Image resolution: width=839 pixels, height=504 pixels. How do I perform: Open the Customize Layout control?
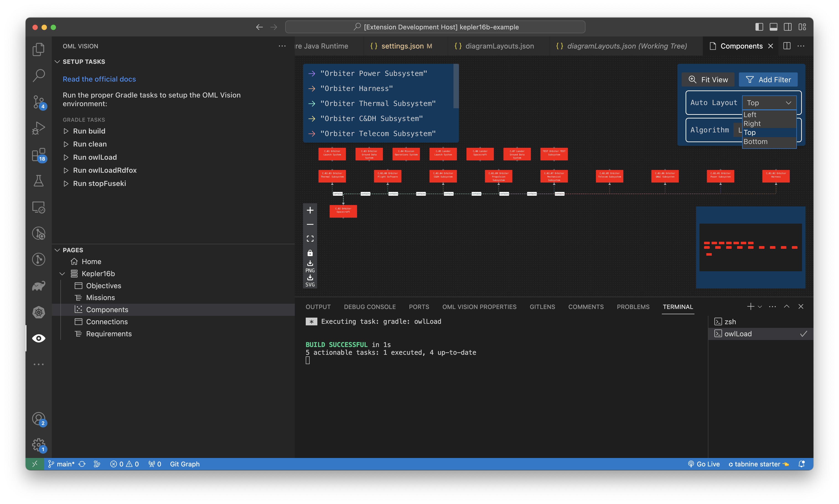click(x=802, y=27)
